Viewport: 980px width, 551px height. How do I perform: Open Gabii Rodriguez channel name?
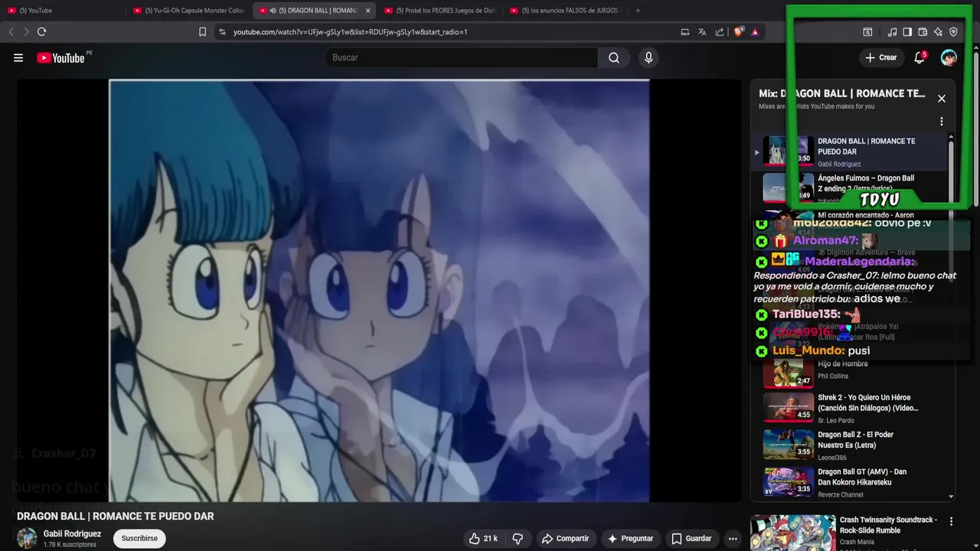(72, 534)
